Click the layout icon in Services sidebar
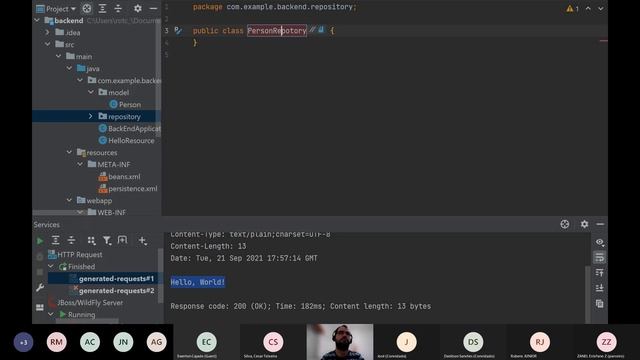The image size is (640, 360). pos(40,307)
